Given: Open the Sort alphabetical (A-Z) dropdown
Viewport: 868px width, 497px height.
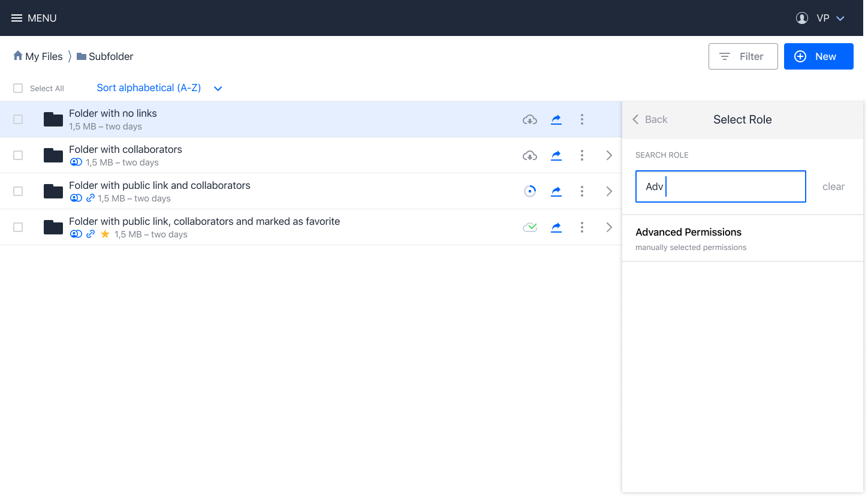Looking at the screenshot, I should tap(159, 88).
